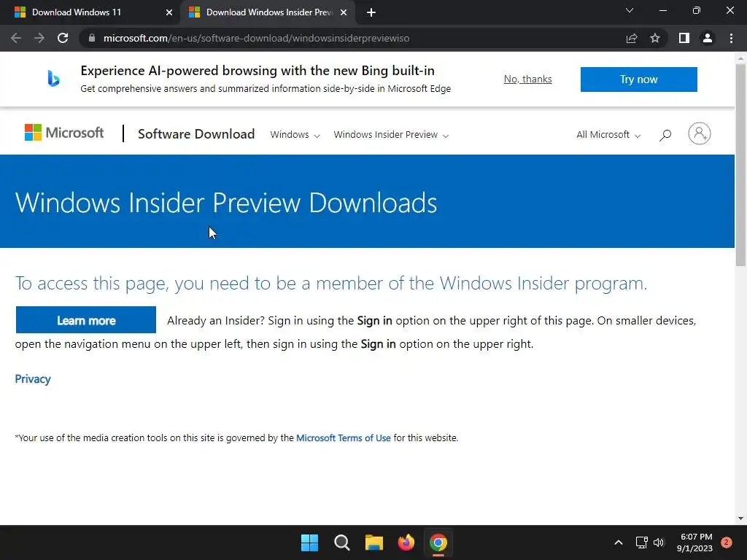Launch Firefox from the taskbar

coord(406,542)
